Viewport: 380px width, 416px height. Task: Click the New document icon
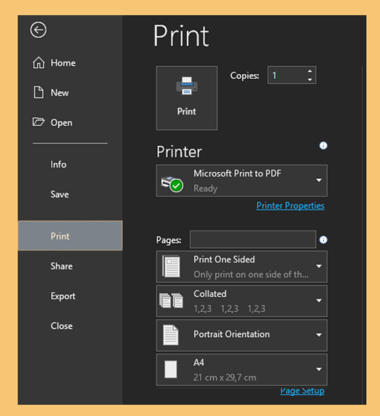coord(38,92)
